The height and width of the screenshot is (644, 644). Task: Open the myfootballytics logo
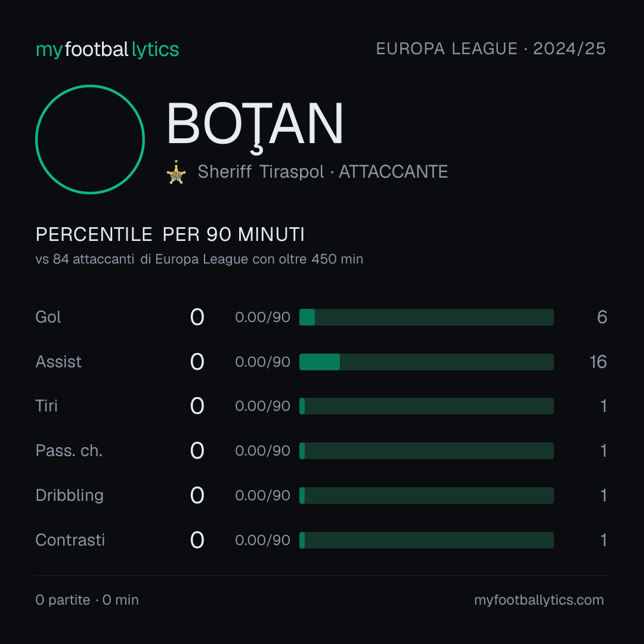(x=107, y=49)
